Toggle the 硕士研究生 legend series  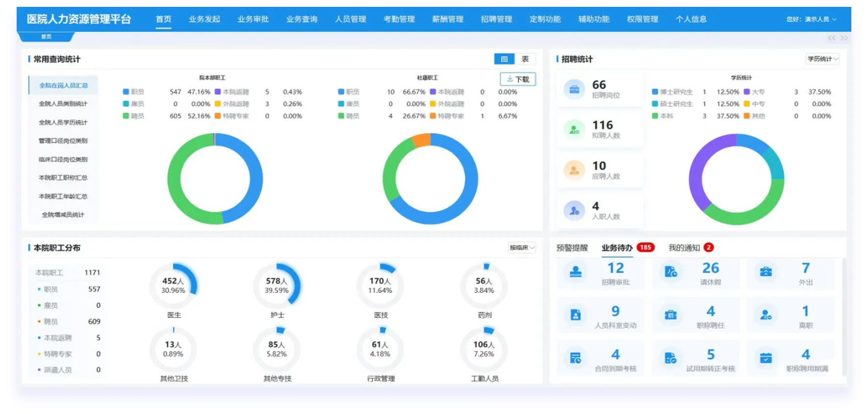[x=672, y=104]
